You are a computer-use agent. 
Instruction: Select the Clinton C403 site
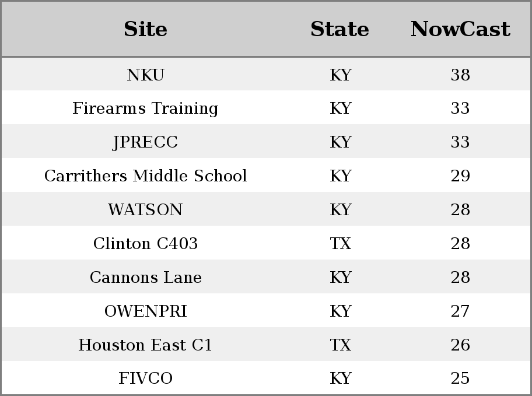pos(145,244)
